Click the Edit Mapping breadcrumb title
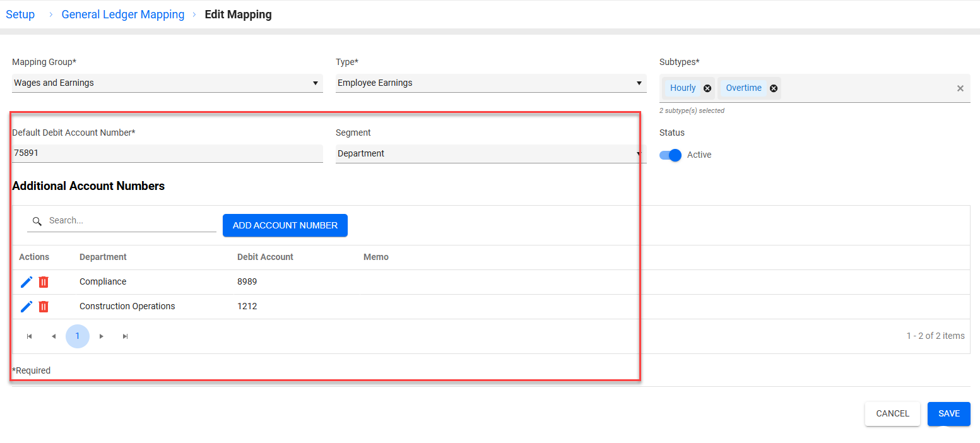The image size is (980, 443). pyautogui.click(x=239, y=15)
